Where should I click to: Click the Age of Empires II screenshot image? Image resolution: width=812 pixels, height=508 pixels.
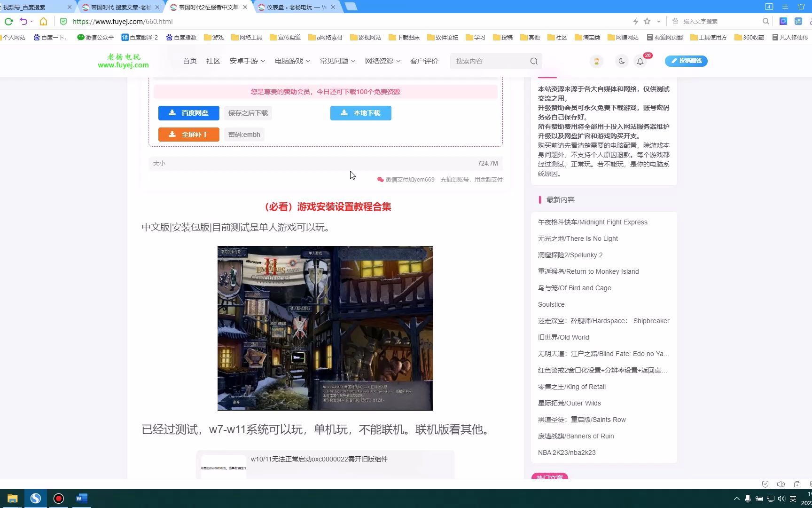click(x=325, y=328)
